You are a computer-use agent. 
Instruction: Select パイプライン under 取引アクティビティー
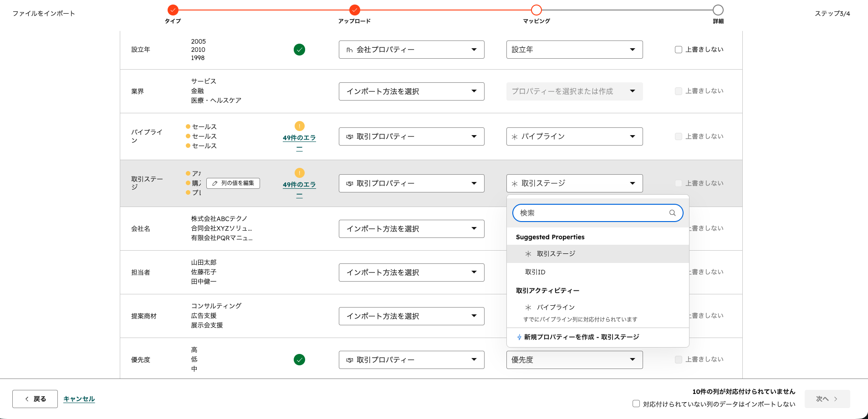(597, 312)
